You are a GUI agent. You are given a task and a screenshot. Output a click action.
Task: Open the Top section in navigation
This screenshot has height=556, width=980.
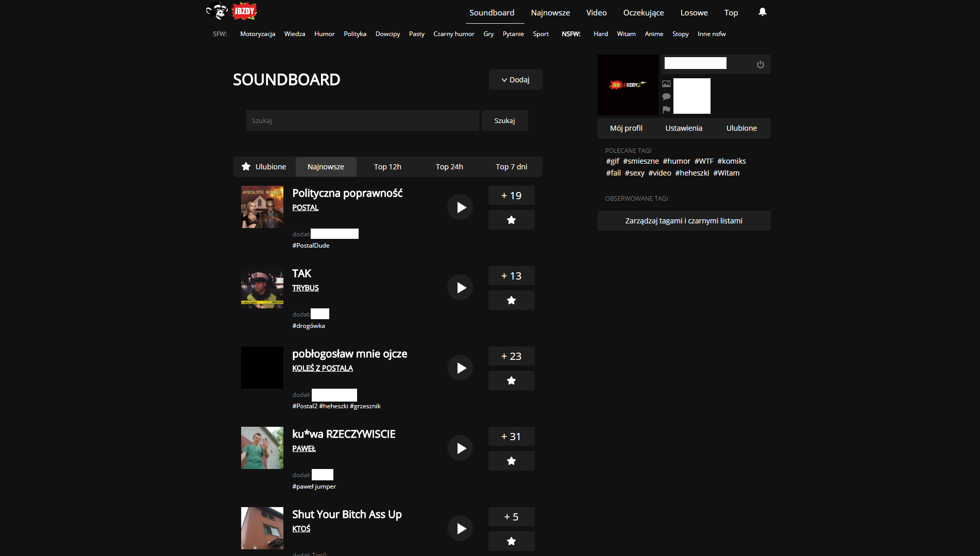[731, 12]
